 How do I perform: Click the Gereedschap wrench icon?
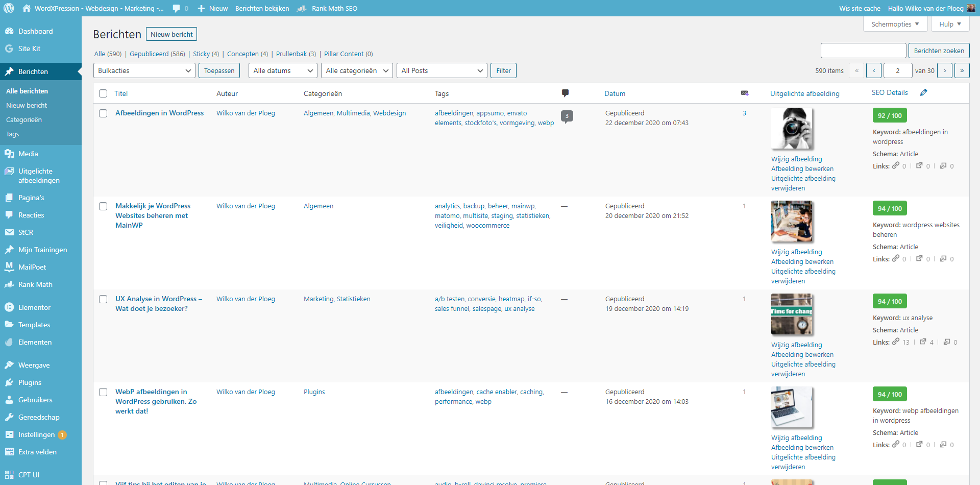[9, 417]
